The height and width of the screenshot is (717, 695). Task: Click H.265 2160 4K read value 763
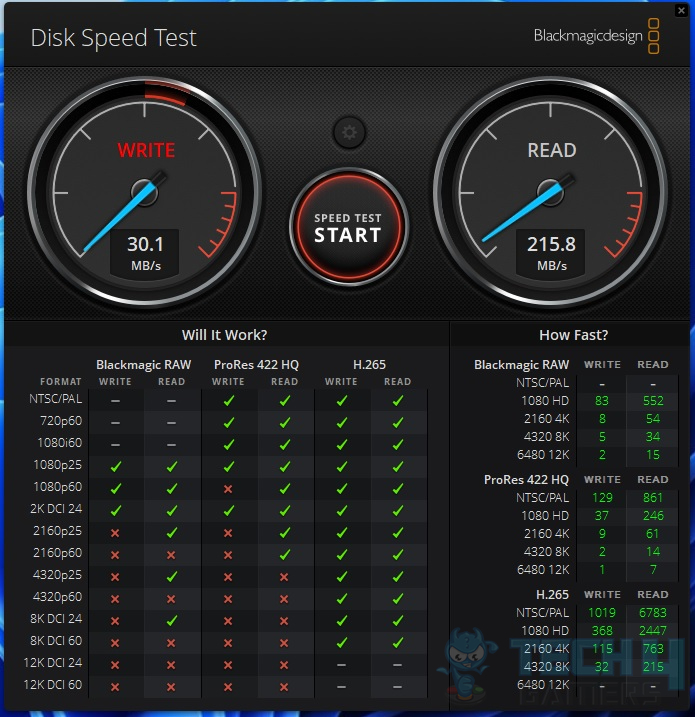coord(653,648)
